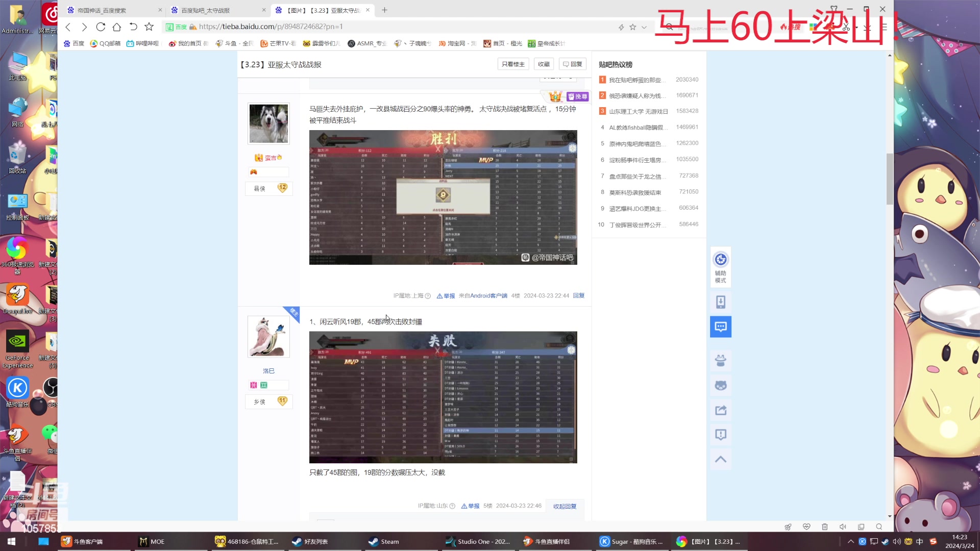Reload the page using the refresh icon
The width and height of the screenshot is (980, 551).
(100, 27)
